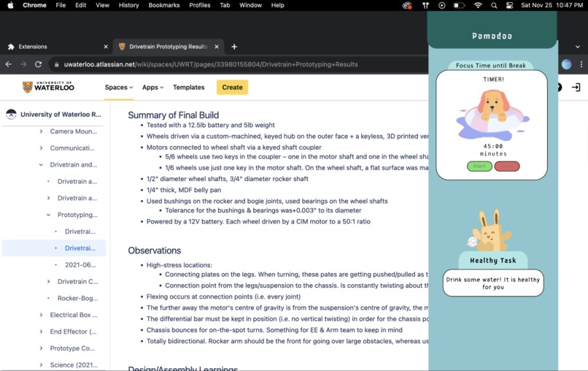Close the Extensions tab
588x371 pixels.
[106, 47]
